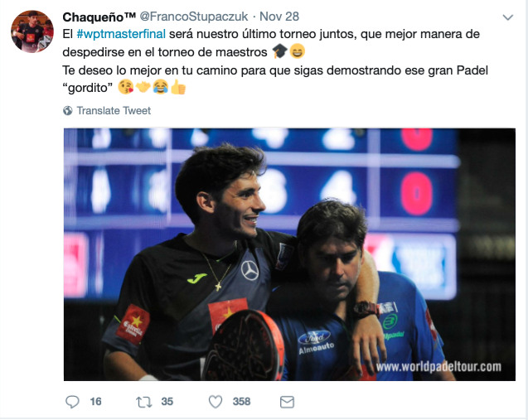
Task: Open the tweet options chevron menu
Action: [x=508, y=17]
